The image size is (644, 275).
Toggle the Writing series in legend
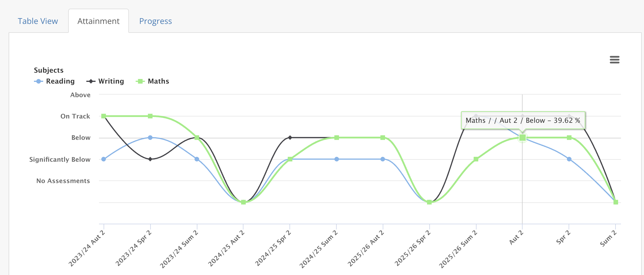[x=105, y=81]
